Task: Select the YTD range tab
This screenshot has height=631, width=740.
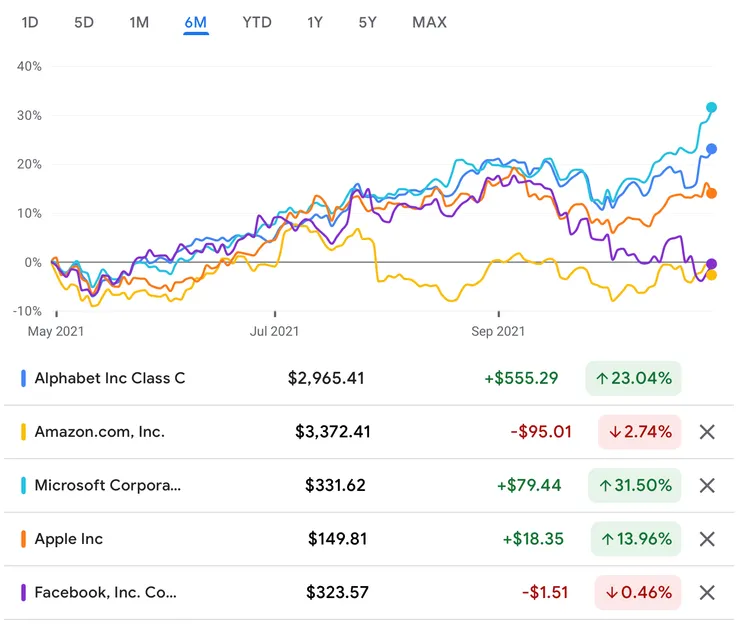Action: click(x=257, y=22)
